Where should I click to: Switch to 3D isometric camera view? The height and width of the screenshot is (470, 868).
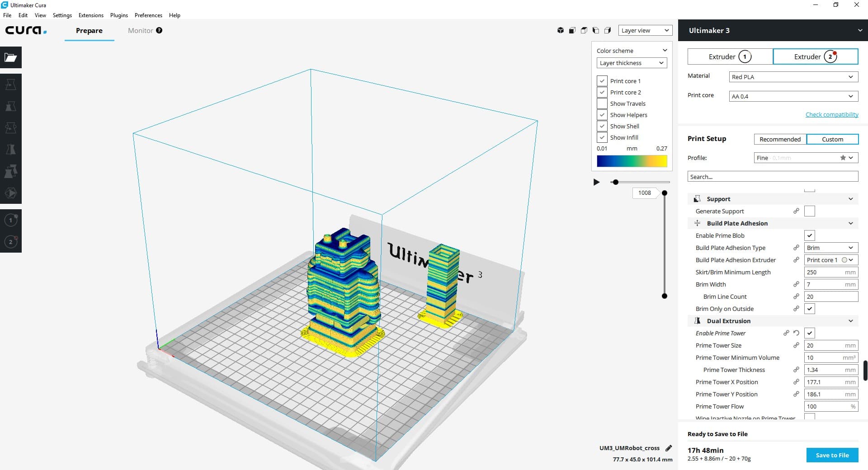(561, 30)
